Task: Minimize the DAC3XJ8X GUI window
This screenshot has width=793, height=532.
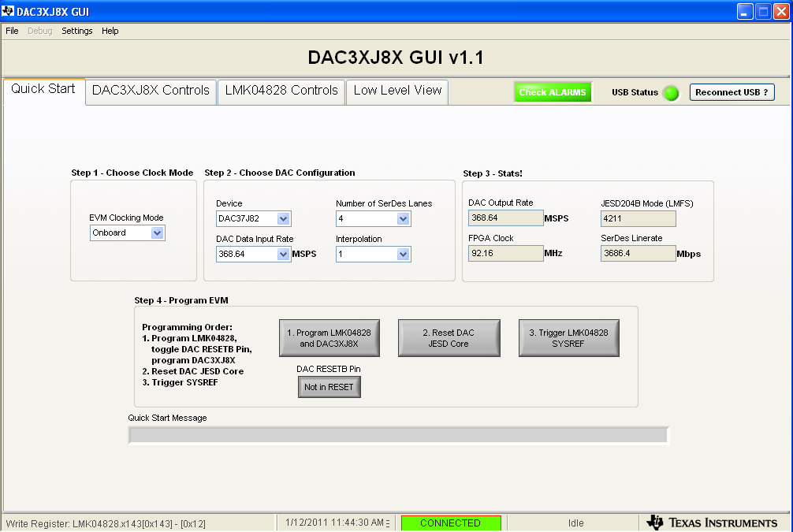Action: coord(744,12)
